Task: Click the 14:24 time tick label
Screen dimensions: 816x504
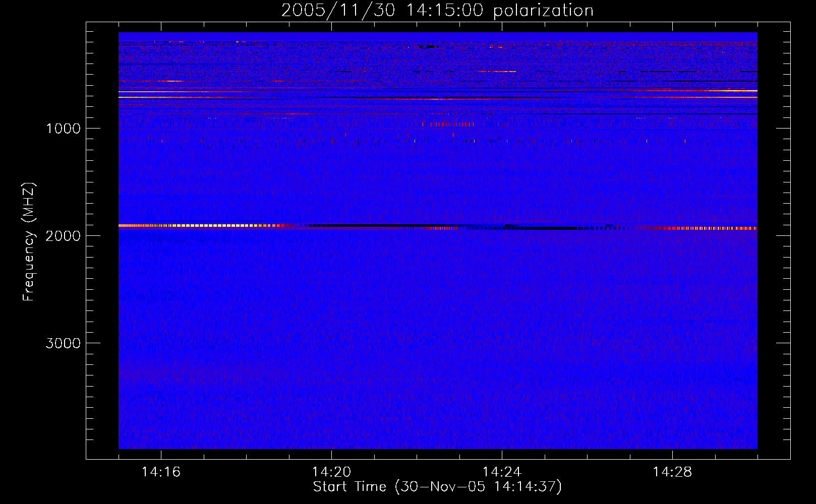Action: click(502, 472)
